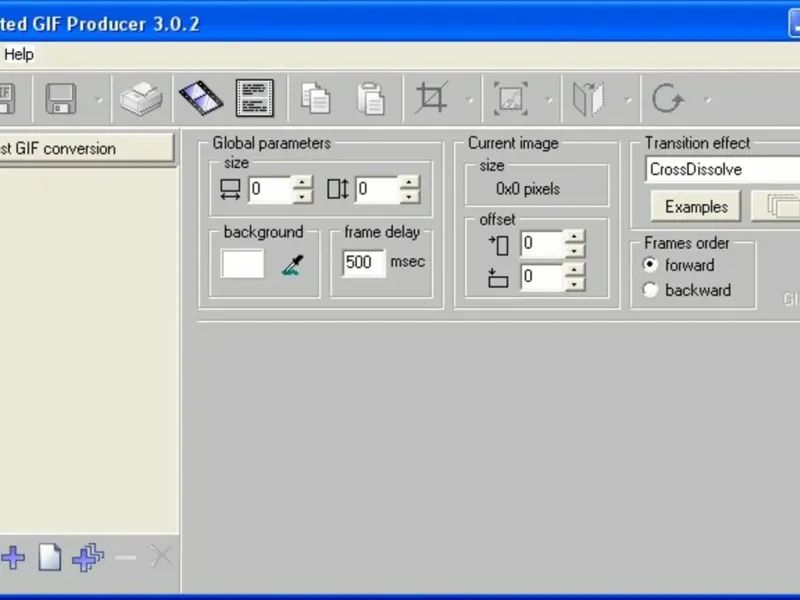Click the blank page new frame icon

(x=50, y=557)
